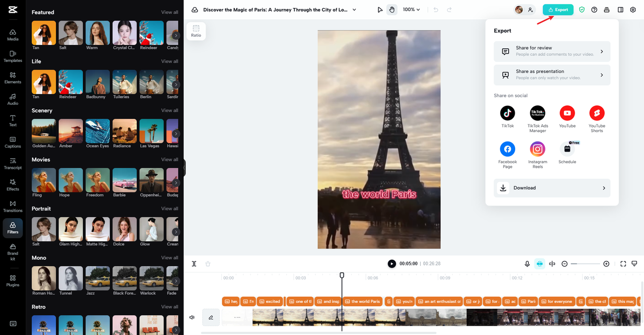Open the project title dropdown arrow
The height and width of the screenshot is (335, 644).
354,10
